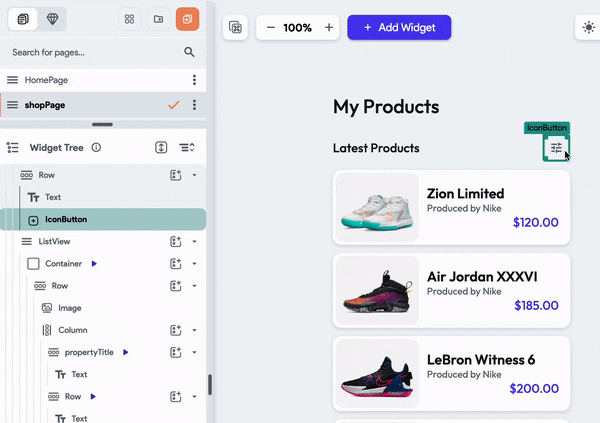
Task: Collapse dropdown arrow of Row under Container
Action: tap(194, 286)
